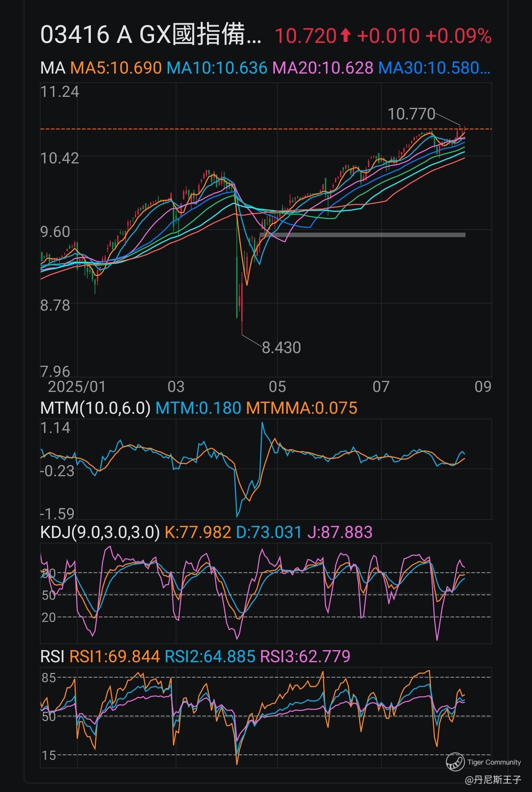Select the 8.78 price axis label
The image size is (532, 792).
pos(55,305)
